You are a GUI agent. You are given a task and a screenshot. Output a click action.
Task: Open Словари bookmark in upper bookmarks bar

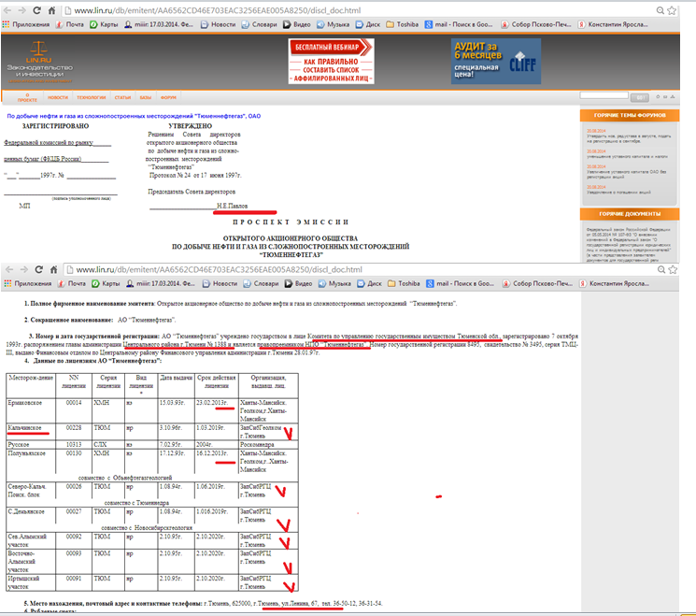coord(259,24)
